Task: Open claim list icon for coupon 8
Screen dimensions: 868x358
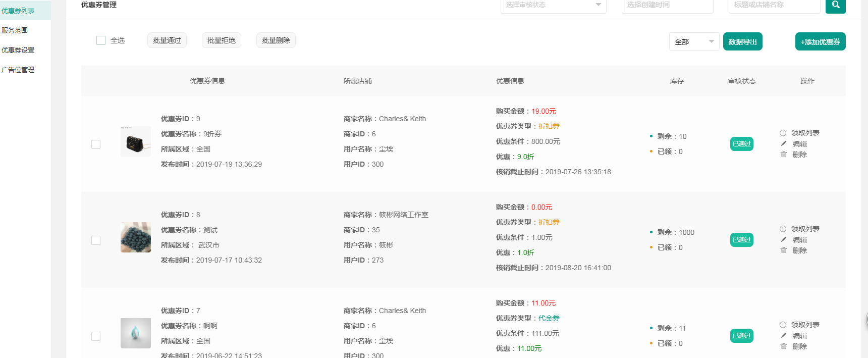Action: [x=783, y=229]
